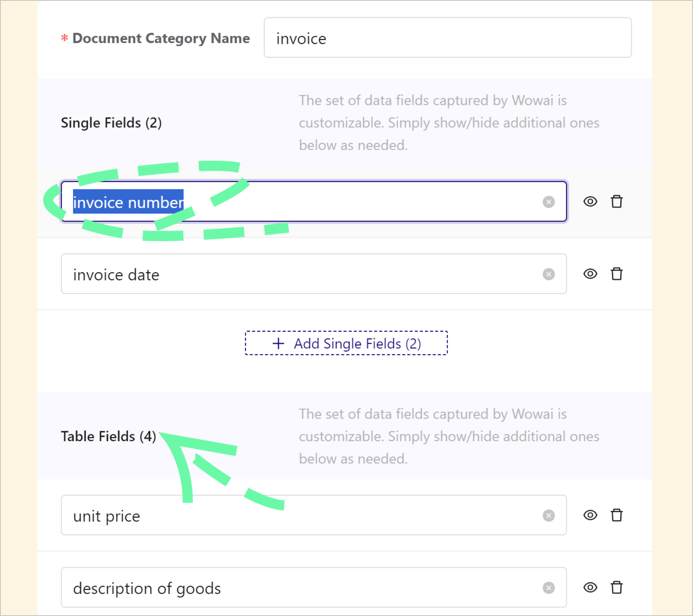Delete the invoice date field

(616, 274)
